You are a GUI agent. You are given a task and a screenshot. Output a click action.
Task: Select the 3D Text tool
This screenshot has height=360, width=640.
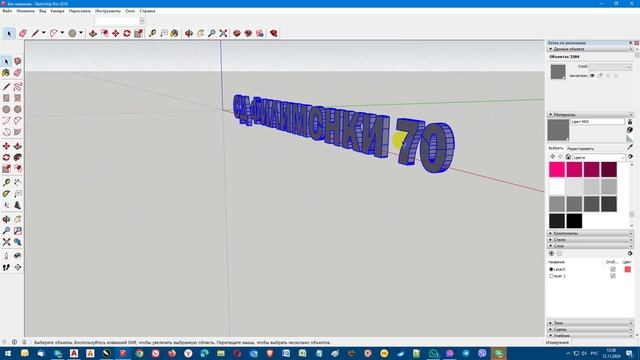pyautogui.click(x=18, y=205)
